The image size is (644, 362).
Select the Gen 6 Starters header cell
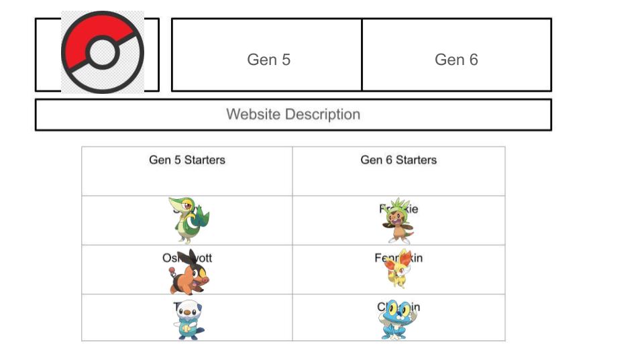point(398,171)
